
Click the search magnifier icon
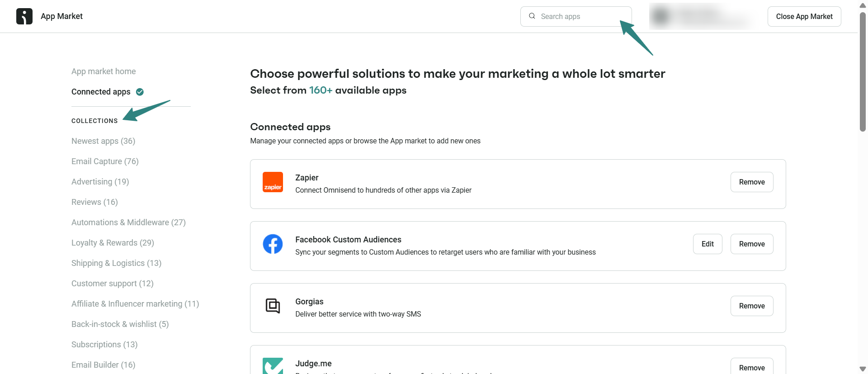coord(532,16)
